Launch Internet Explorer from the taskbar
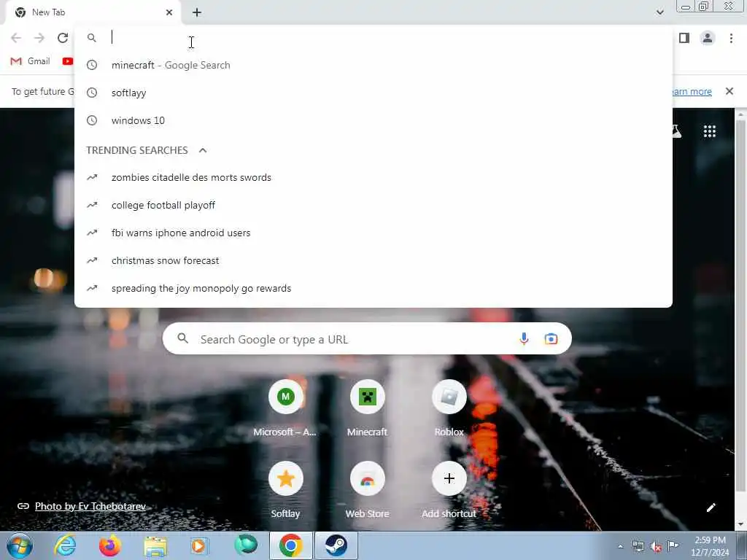This screenshot has width=747, height=560. 65,545
